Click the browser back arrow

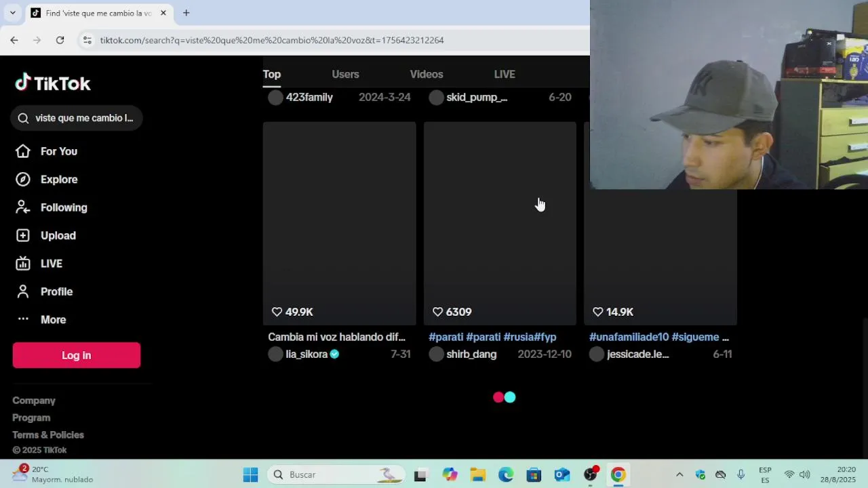(14, 40)
